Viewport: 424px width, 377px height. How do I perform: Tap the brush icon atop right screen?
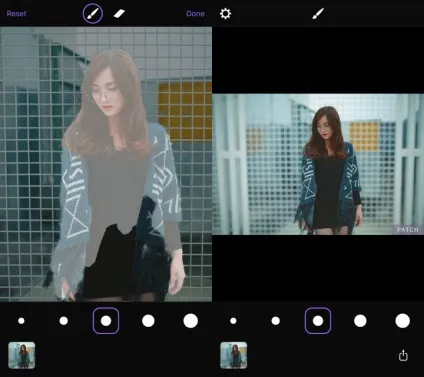tap(318, 14)
